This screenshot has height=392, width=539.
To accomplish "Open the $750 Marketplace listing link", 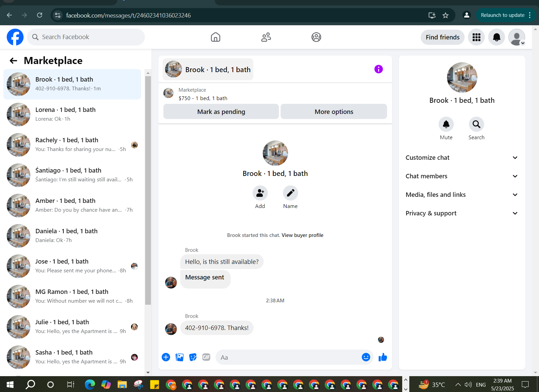I will click(203, 98).
